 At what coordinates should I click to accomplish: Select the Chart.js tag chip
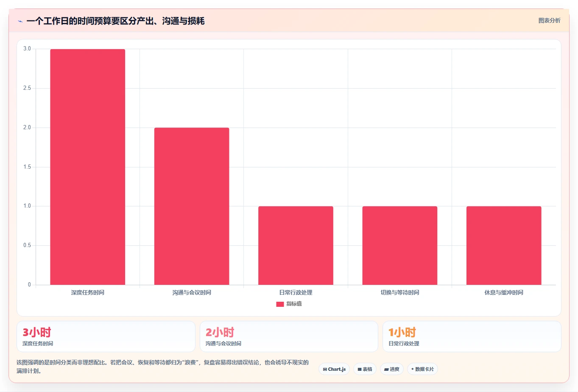pyautogui.click(x=334, y=369)
